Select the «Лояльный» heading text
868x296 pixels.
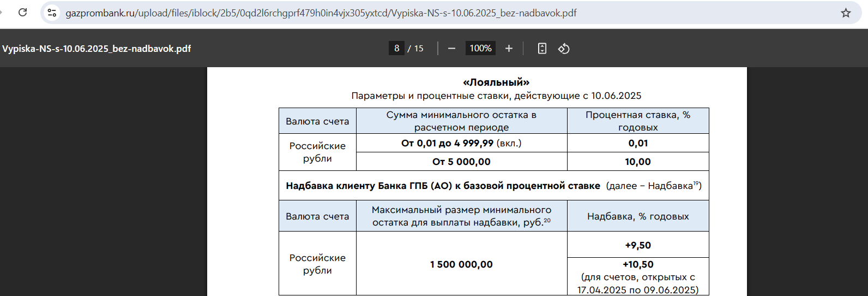click(496, 82)
